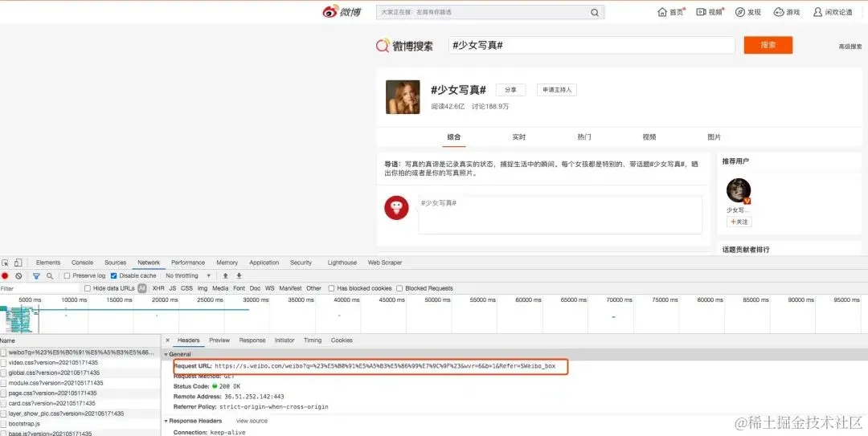868x436 pixels.
Task: Toggle the device toolbar icon
Action: click(x=18, y=263)
